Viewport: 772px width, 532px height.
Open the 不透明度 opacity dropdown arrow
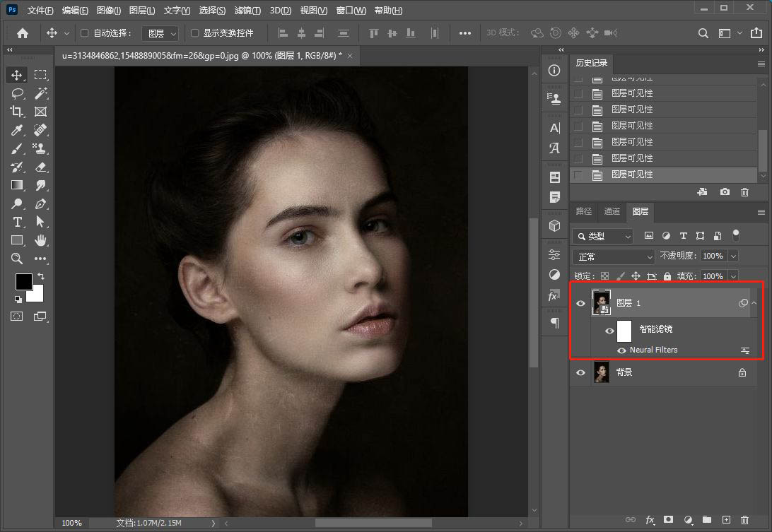(x=733, y=256)
